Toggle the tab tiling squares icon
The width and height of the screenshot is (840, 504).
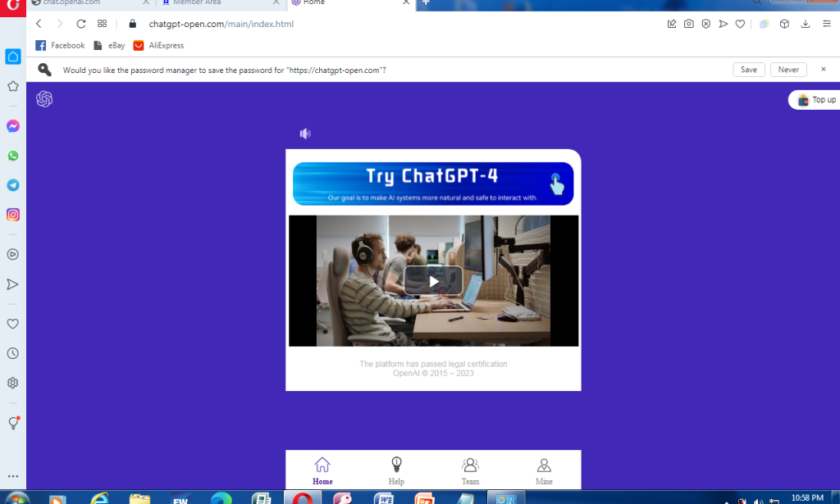(x=102, y=24)
